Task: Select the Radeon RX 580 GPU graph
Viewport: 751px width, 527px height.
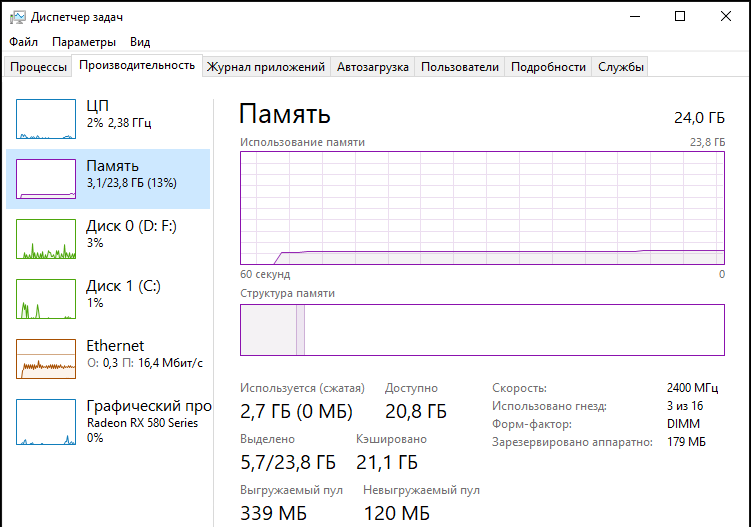Action: [x=45, y=418]
